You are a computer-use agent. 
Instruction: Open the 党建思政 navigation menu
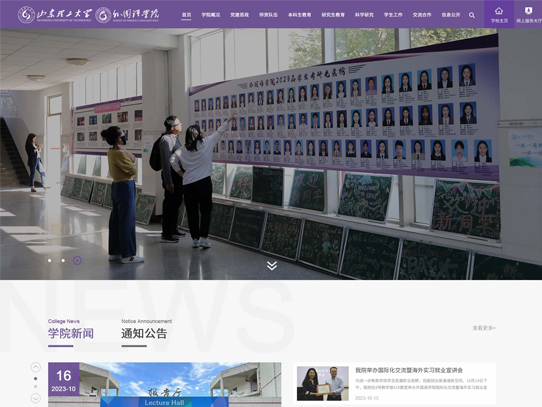coord(239,15)
